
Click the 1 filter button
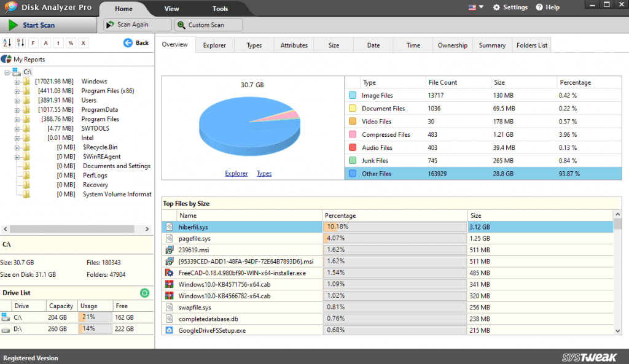[58, 43]
